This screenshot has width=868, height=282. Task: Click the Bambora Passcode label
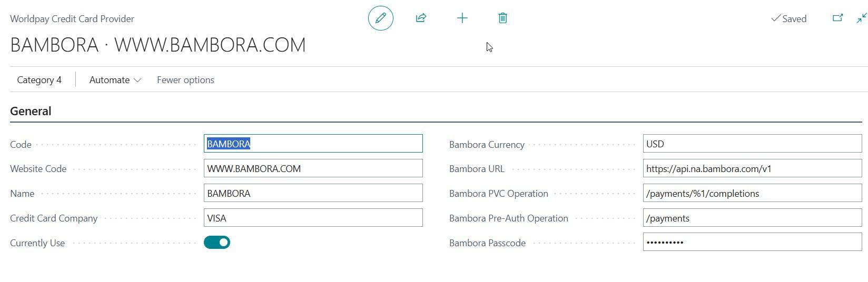(x=487, y=243)
